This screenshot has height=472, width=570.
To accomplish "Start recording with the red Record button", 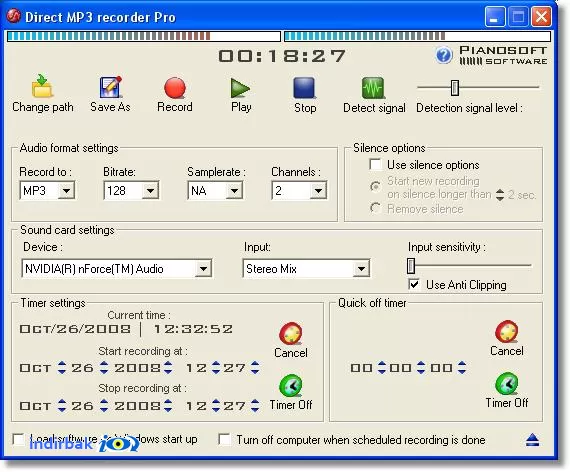I will pos(175,88).
